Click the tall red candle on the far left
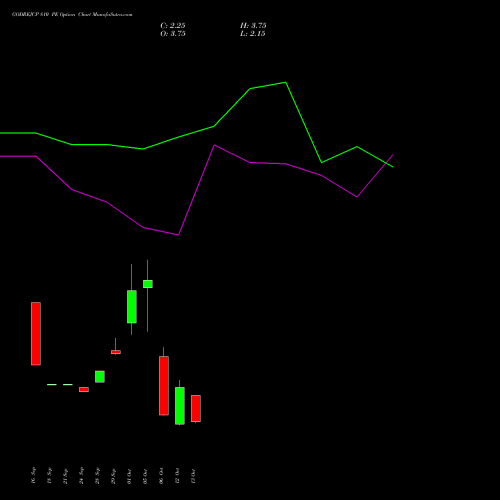This screenshot has height=500, width=500. pyautogui.click(x=36, y=334)
